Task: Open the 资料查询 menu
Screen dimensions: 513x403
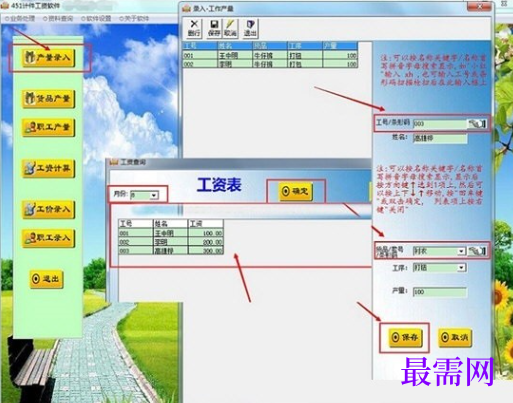Action: click(x=58, y=19)
